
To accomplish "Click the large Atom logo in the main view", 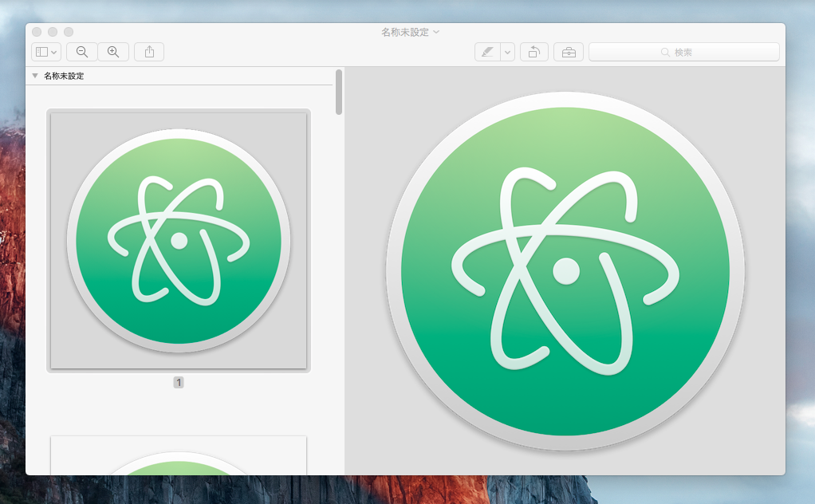I will (565, 271).
